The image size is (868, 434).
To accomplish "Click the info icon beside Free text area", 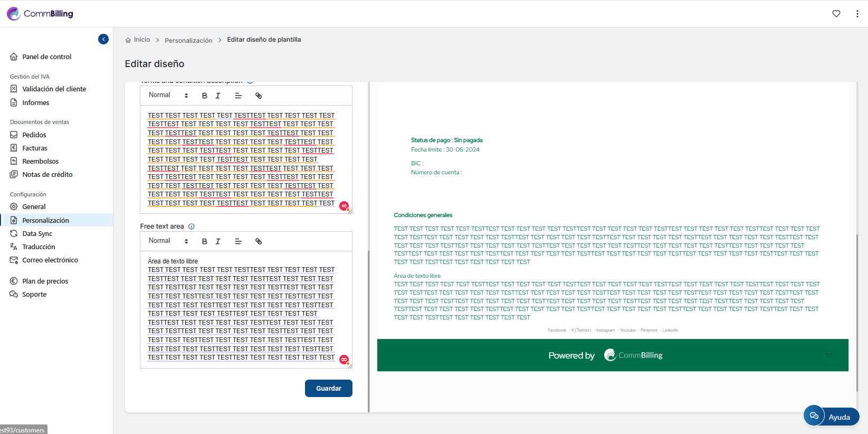I will (x=192, y=227).
